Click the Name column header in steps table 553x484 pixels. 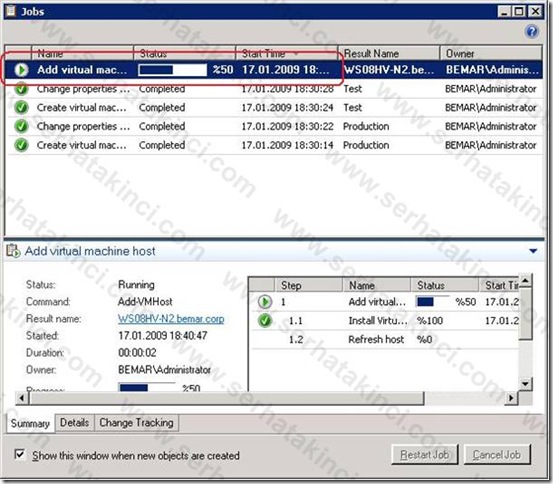coord(377,285)
